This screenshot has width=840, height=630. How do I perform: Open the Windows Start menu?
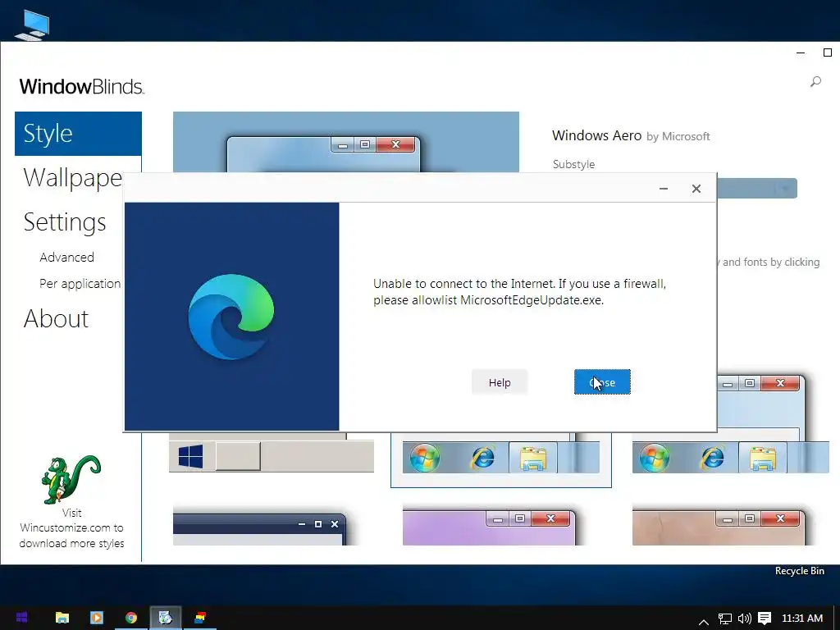coord(22,618)
